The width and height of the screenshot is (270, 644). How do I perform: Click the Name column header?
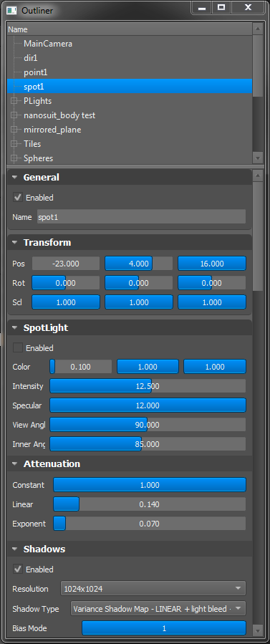129,29
